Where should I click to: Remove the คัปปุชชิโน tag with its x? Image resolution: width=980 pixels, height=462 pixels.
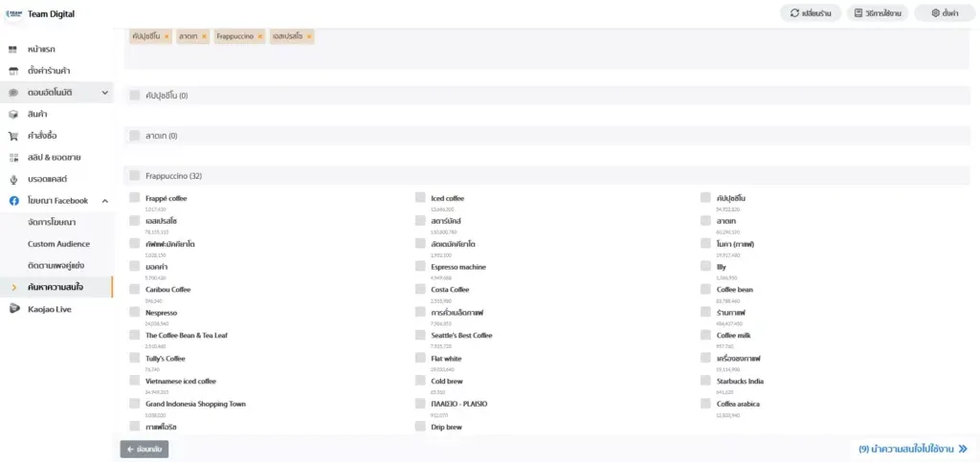167,37
